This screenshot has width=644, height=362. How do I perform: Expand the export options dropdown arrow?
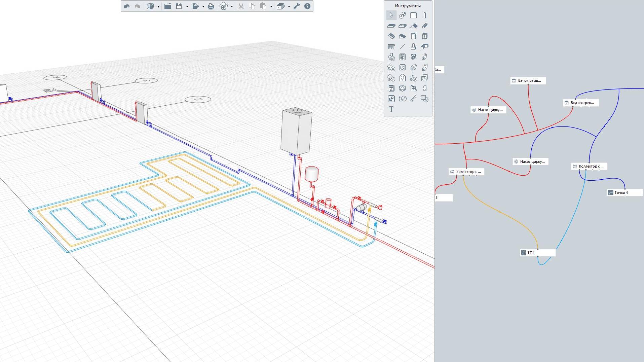pos(203,6)
